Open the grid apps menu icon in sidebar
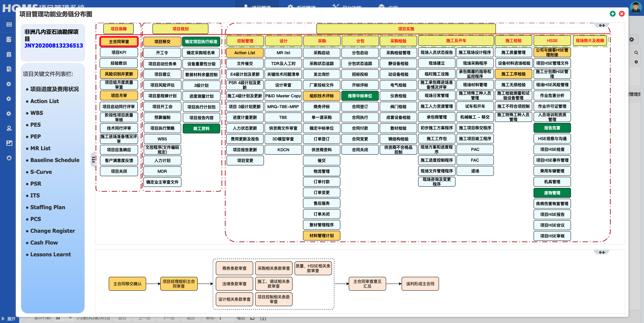644x323 pixels. click(9, 25)
